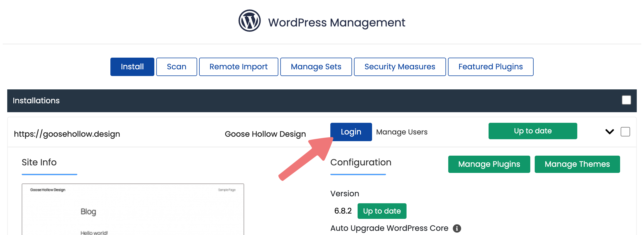Click the Site Info heading
Image resolution: width=644 pixels, height=235 pixels.
pyautogui.click(x=39, y=162)
